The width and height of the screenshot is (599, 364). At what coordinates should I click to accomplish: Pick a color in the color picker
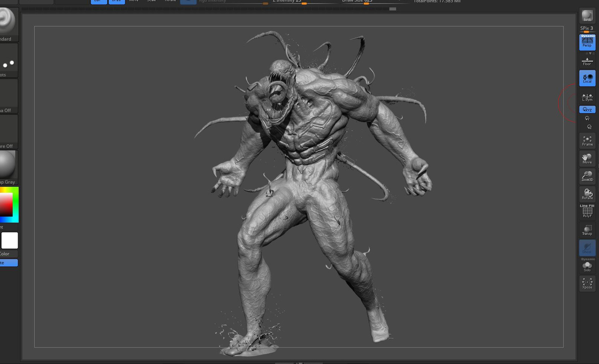tap(9, 205)
